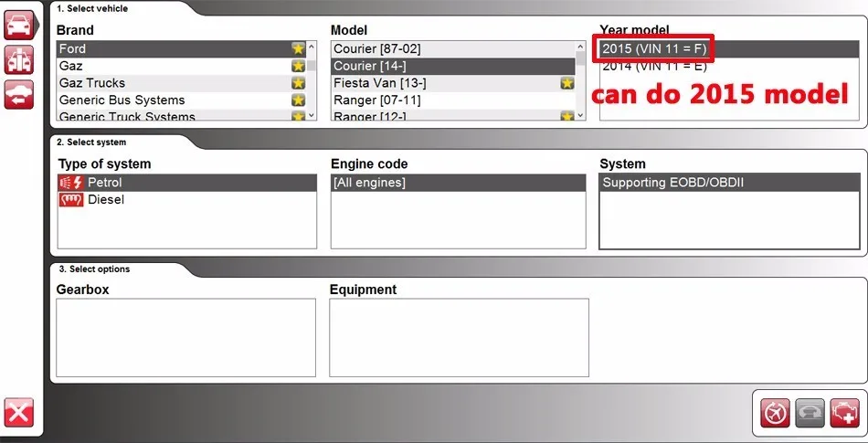The width and height of the screenshot is (868, 443).
Task: Select Diesel system type
Action: 187,200
